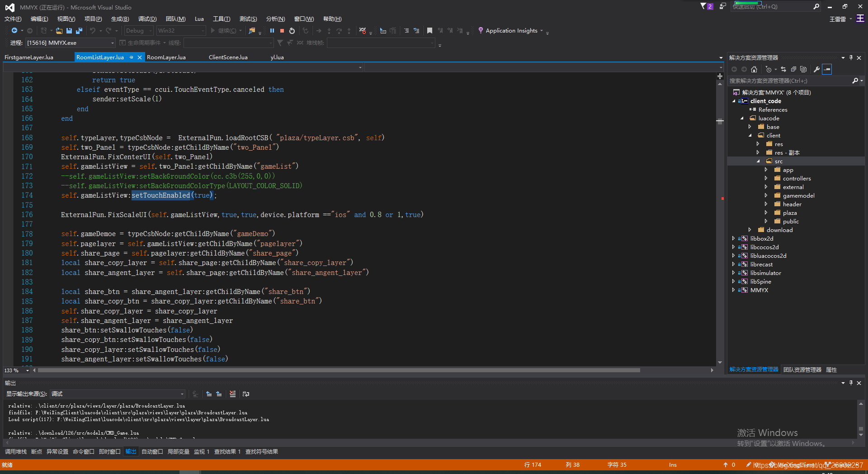Click Step Into debug arrow
Viewport: 868px width, 474px height.
329,31
